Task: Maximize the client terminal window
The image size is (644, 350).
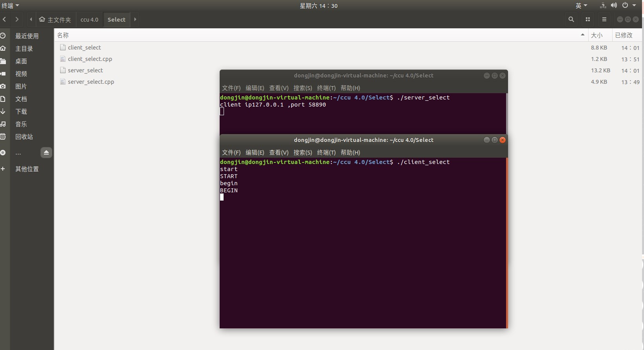Action: 494,140
